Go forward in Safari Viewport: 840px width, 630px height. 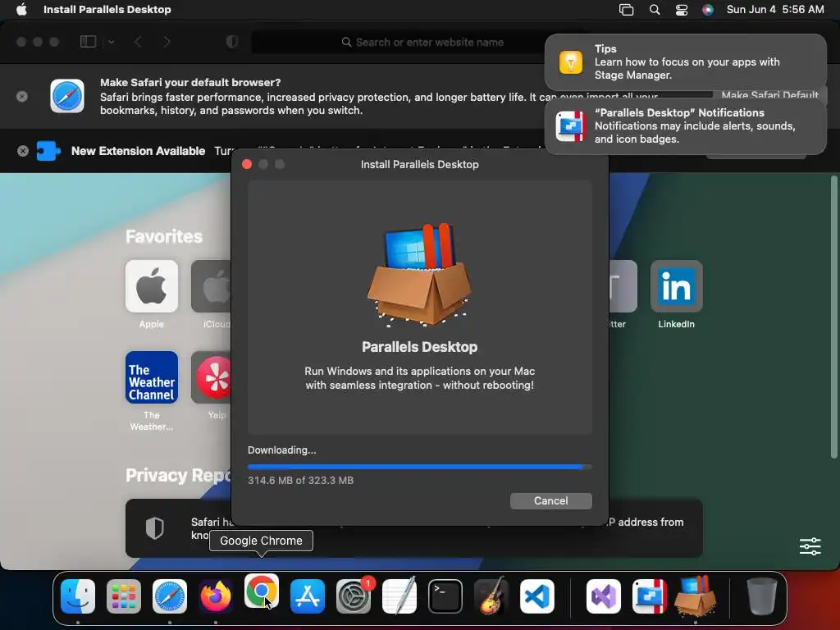(x=167, y=42)
